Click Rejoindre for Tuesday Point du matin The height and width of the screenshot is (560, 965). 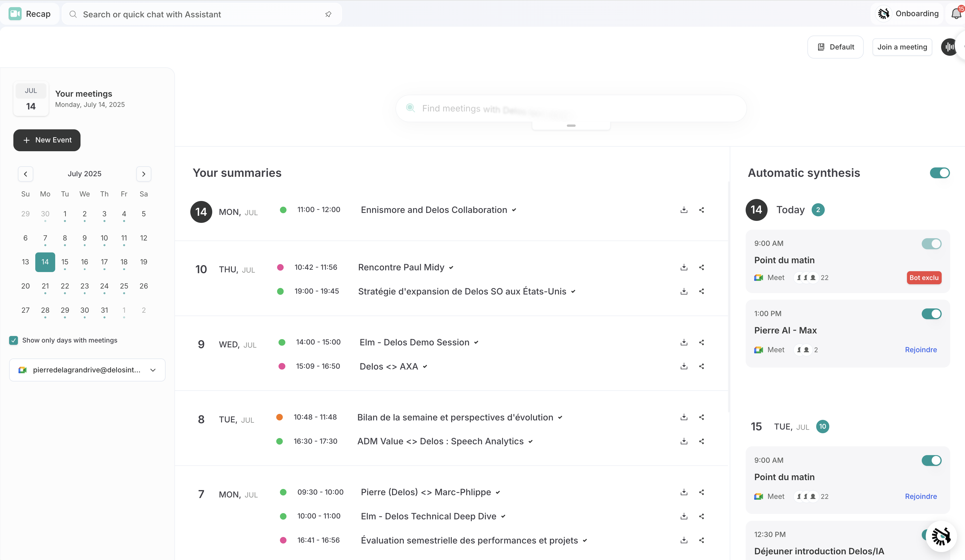click(x=921, y=496)
